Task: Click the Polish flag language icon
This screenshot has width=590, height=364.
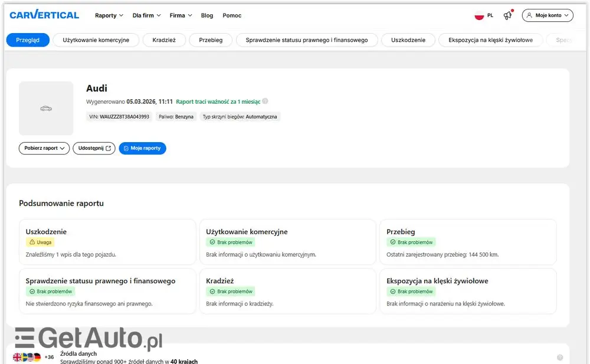Action: [x=479, y=15]
